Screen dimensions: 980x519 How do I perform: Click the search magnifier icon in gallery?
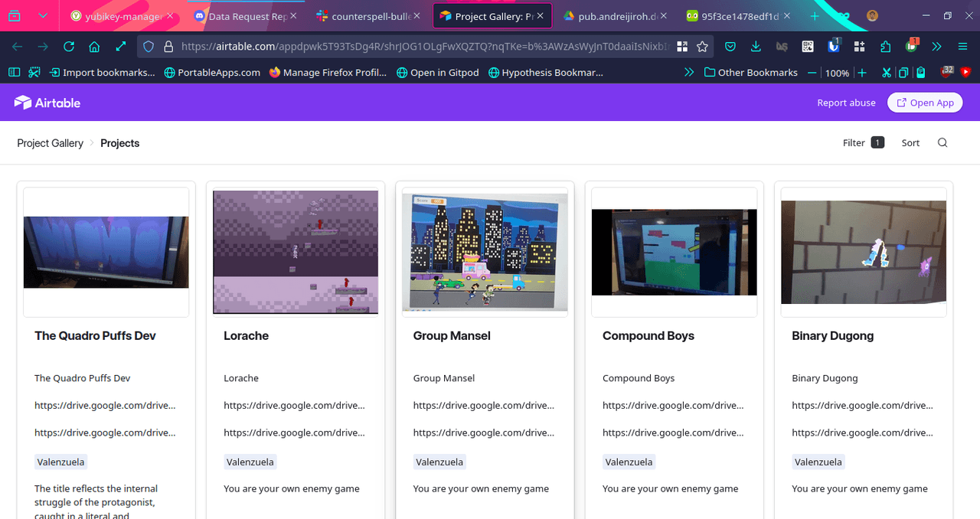pyautogui.click(x=942, y=143)
